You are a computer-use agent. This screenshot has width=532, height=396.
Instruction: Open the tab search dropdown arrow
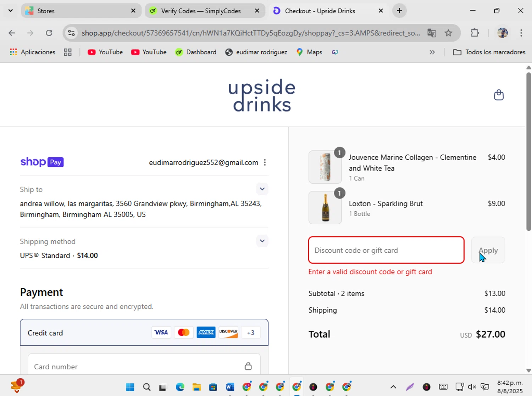point(11,11)
